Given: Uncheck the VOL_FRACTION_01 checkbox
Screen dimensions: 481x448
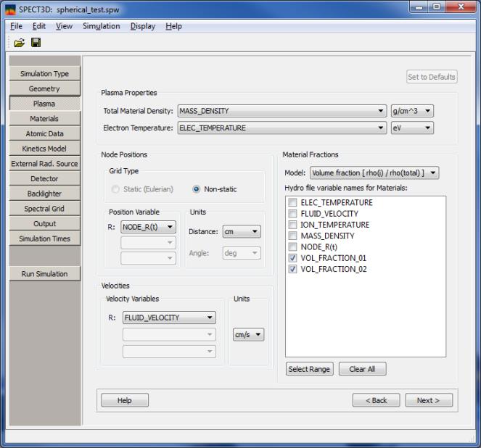Looking at the screenshot, I should pos(292,258).
